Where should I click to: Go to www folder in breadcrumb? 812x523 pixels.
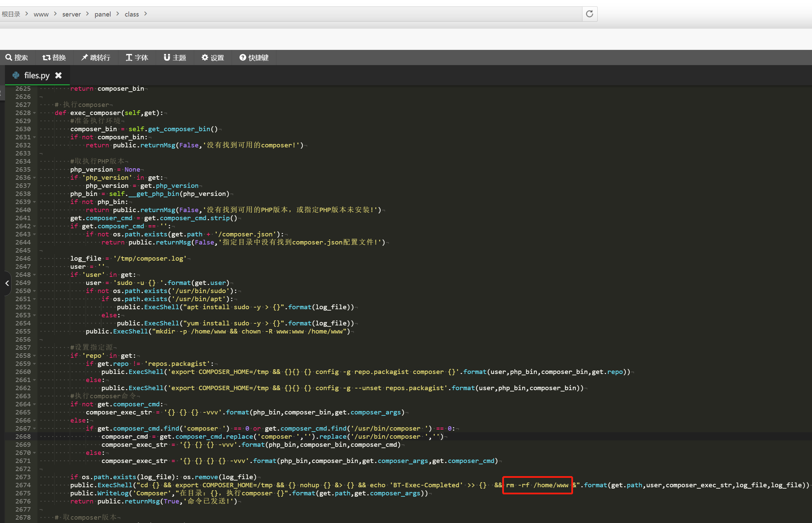click(41, 14)
